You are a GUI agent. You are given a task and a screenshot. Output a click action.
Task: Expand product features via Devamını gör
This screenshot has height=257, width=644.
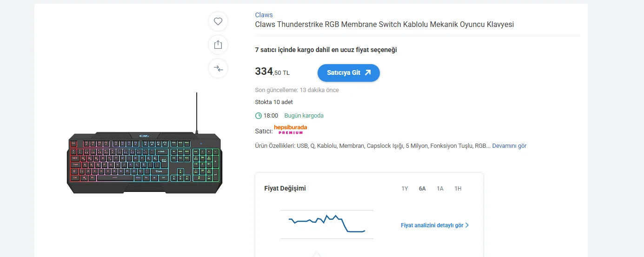509,146
